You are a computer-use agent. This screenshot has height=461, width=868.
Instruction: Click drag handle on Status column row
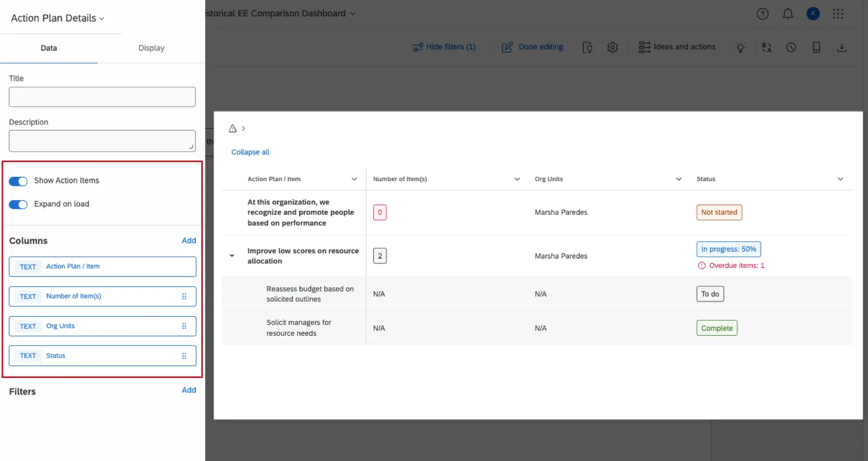184,356
